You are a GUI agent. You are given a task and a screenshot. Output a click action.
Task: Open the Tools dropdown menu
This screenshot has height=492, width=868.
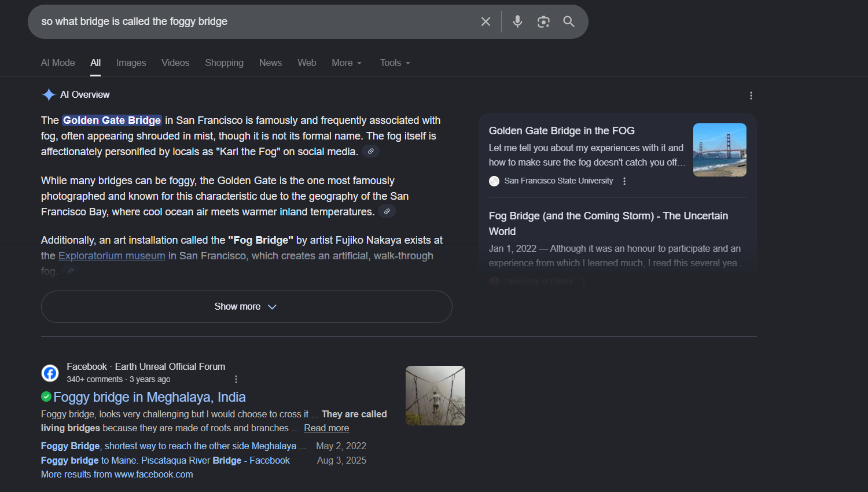point(395,63)
